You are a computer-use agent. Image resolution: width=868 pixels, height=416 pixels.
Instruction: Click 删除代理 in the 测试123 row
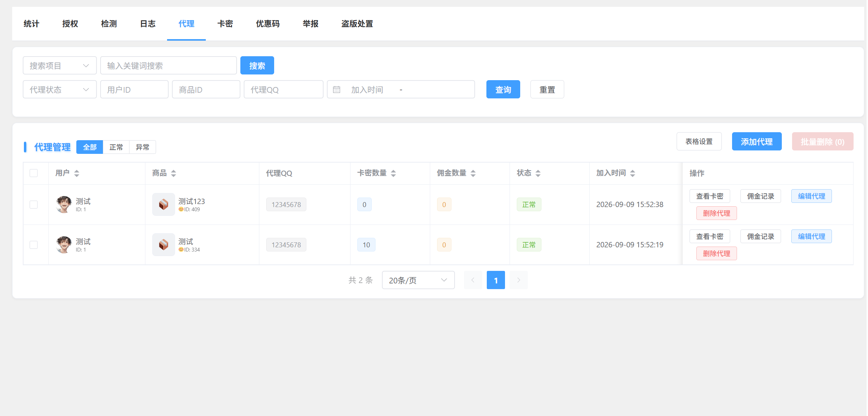(716, 213)
